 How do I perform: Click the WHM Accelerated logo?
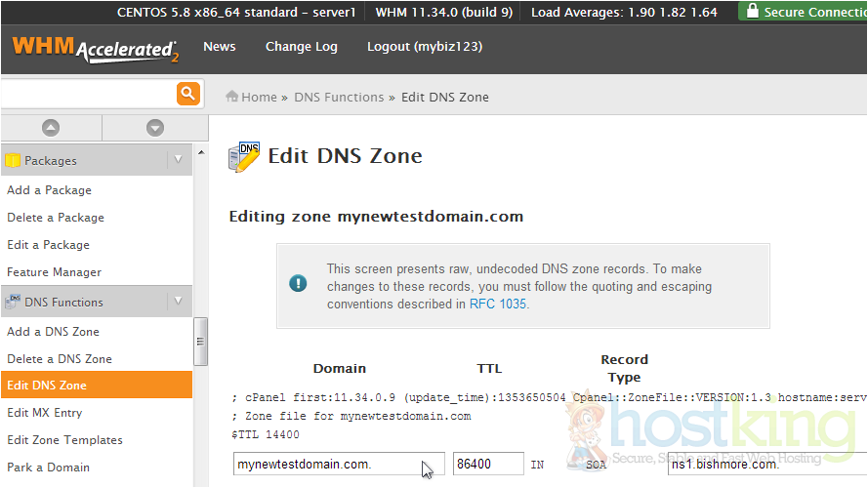pyautogui.click(x=95, y=49)
